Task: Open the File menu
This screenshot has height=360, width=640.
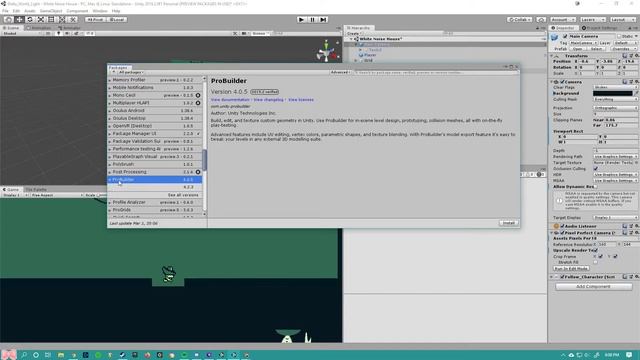Action: 5,11
